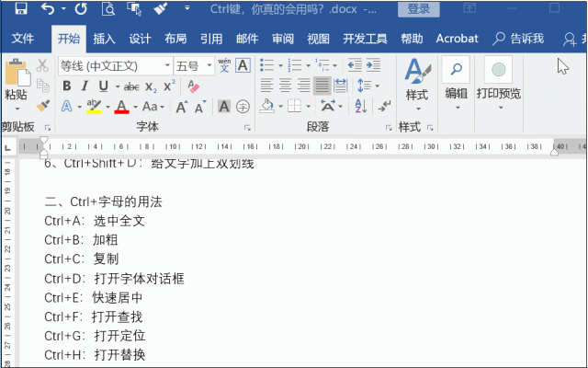Switch to the 设计 Design tab

coord(140,39)
